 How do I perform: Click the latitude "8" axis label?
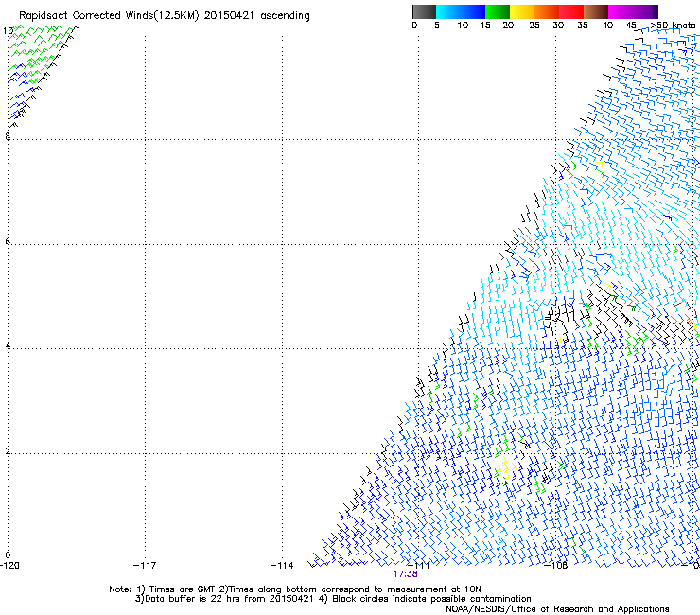8,136
